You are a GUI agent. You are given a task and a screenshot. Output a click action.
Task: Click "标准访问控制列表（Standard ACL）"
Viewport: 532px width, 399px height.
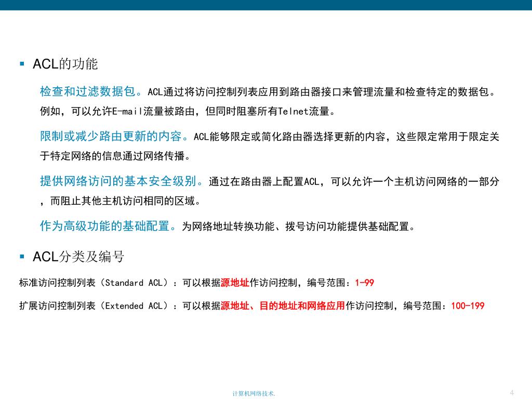pyautogui.click(x=94, y=283)
